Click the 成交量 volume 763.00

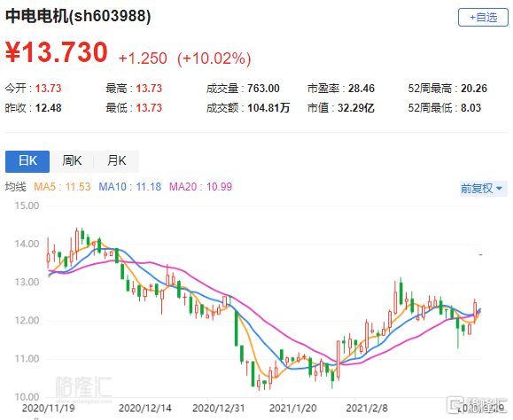(x=263, y=89)
